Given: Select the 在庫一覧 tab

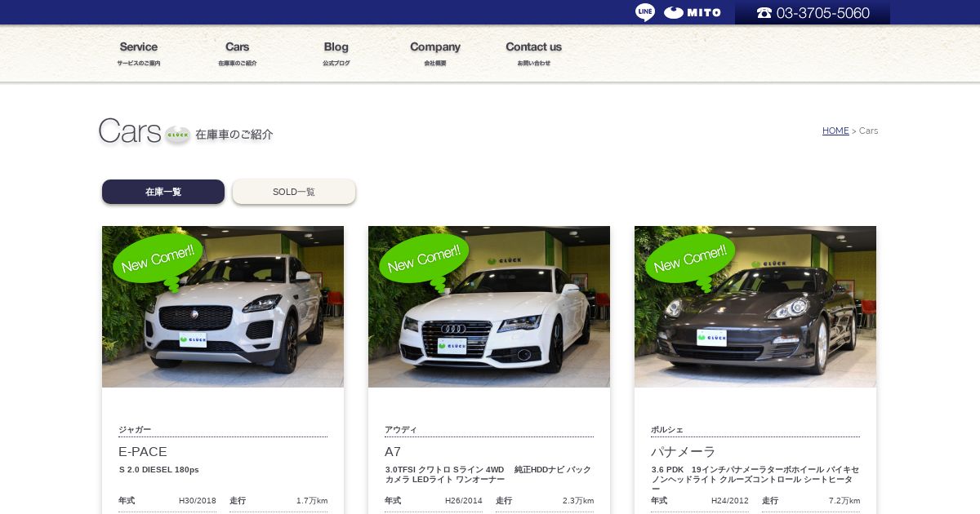Looking at the screenshot, I should pos(163,192).
